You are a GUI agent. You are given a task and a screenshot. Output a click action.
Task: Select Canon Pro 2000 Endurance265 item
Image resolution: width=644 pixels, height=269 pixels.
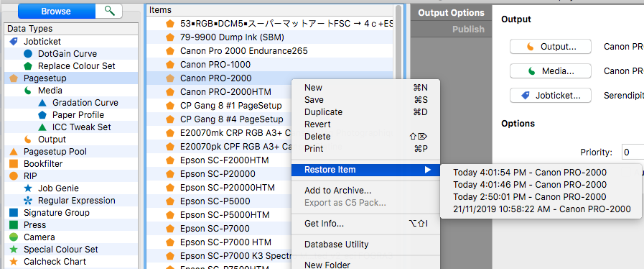(270, 51)
